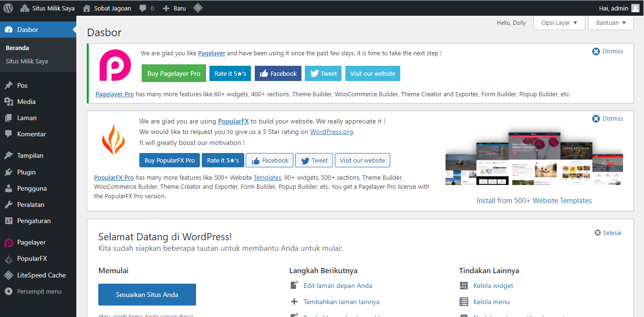Viewport: 644px width, 317px height.
Task: Click the Langkah Berikutnya column heading
Action: 323,271
